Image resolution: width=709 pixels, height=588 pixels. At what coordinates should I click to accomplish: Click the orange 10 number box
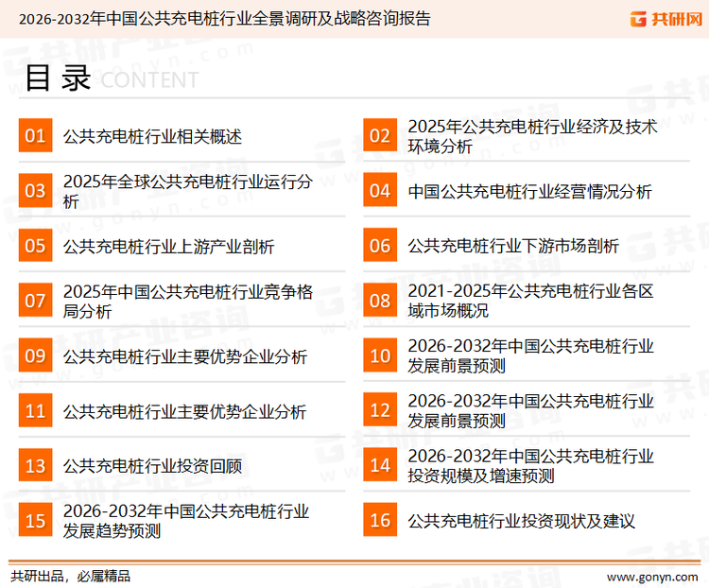380,355
